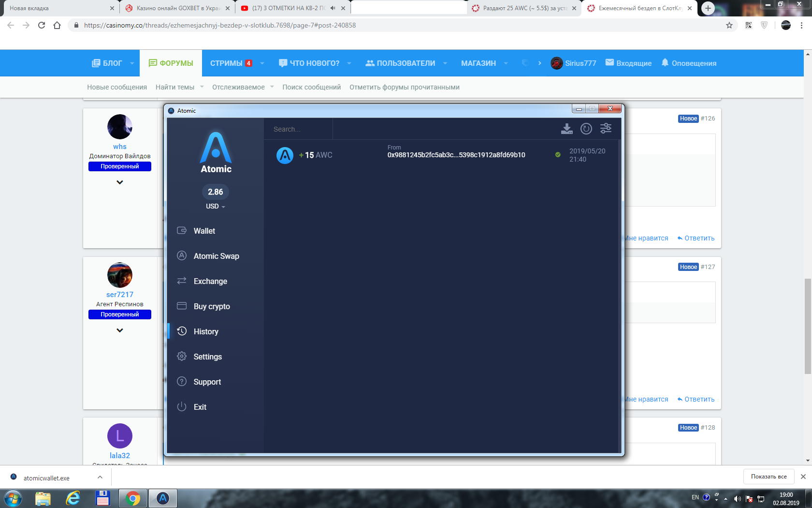This screenshot has width=812, height=508.
Task: Expand Отслеживаемое dropdown
Action: tap(272, 87)
